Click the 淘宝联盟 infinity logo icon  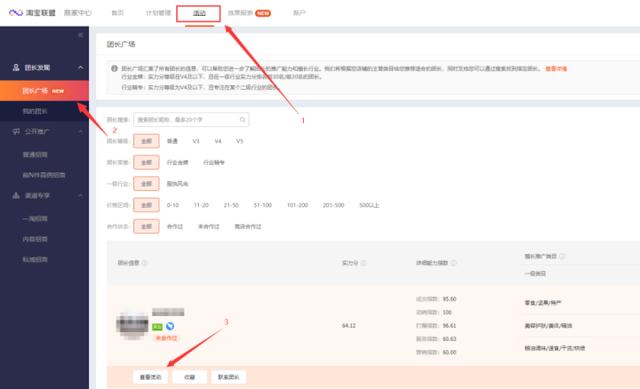click(x=16, y=13)
